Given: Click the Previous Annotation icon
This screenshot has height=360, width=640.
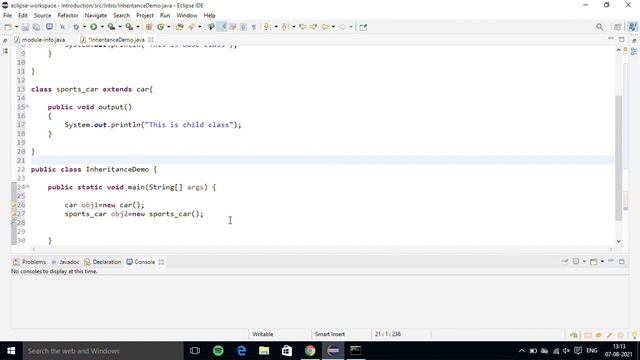Looking at the screenshot, I should click(285, 27).
